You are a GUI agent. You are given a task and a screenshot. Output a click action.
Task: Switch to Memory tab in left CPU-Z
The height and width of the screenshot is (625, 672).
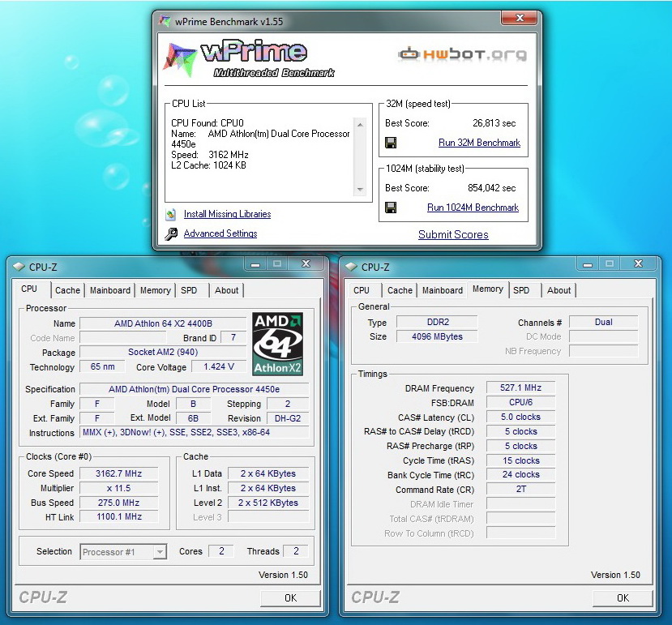(155, 290)
